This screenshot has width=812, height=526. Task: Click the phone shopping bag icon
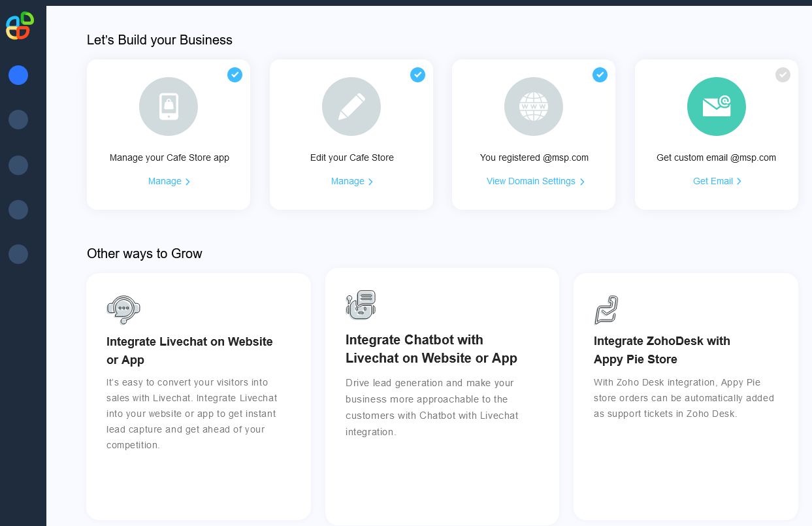tap(169, 107)
